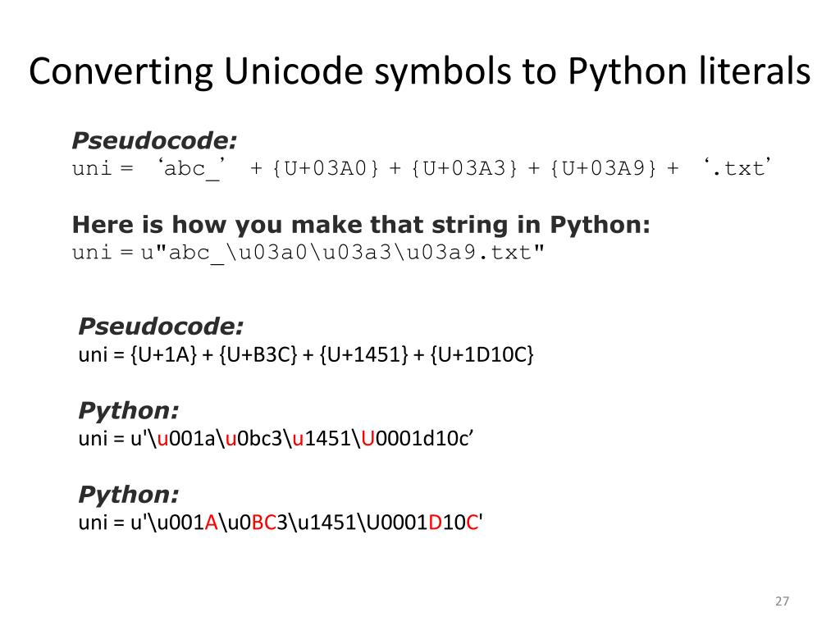This screenshot has width=840, height=630.
Task: Select the second Pseudocode heading
Action: click(x=161, y=326)
